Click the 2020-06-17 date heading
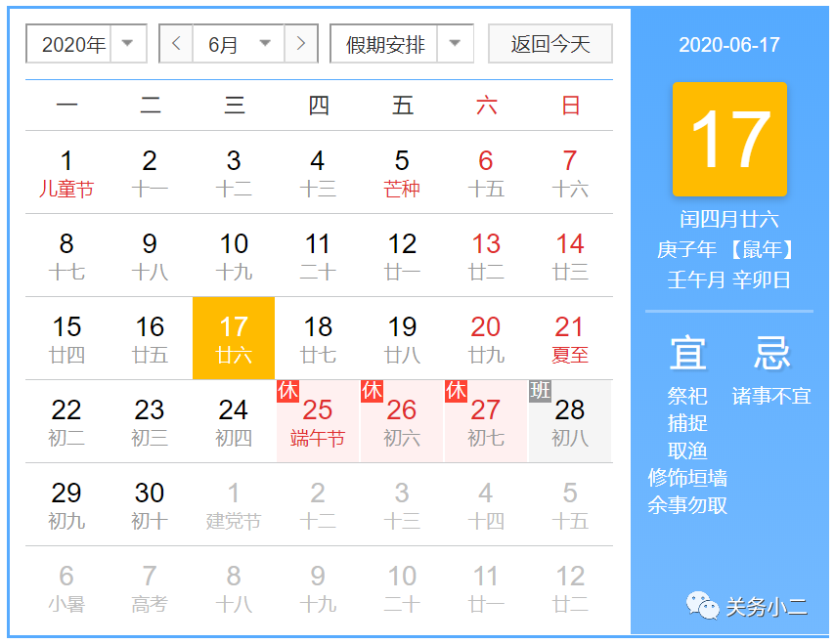The height and width of the screenshot is (644, 835). 729,45
